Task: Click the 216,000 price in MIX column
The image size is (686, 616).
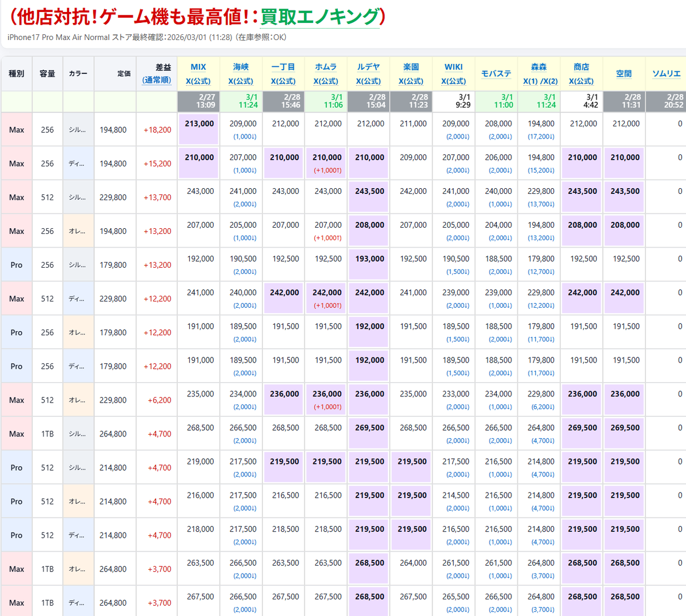Action: pyautogui.click(x=201, y=495)
